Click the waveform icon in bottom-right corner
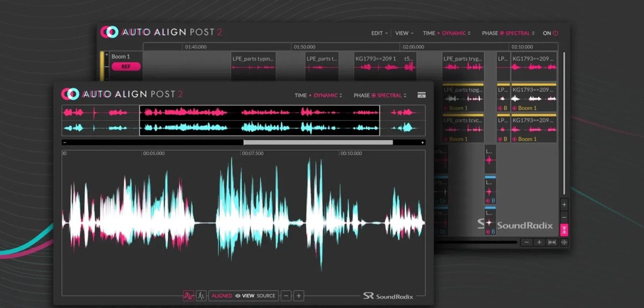The width and height of the screenshot is (644, 308). [x=564, y=242]
